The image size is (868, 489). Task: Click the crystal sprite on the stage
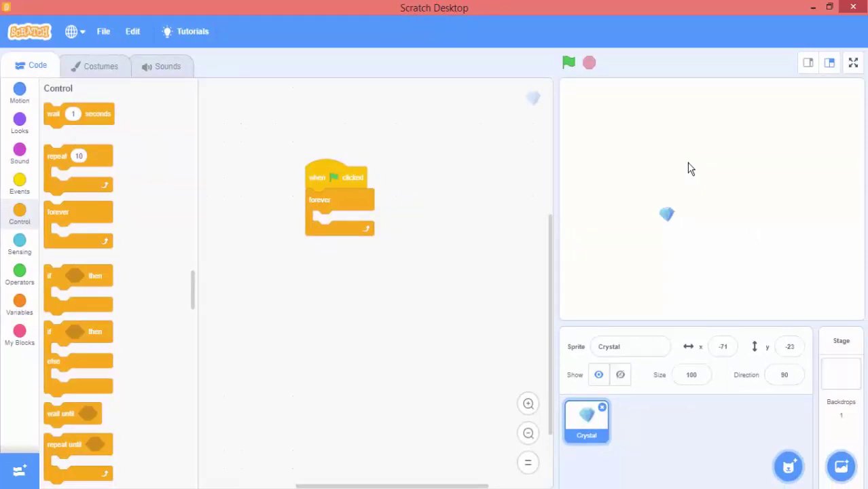[666, 215]
